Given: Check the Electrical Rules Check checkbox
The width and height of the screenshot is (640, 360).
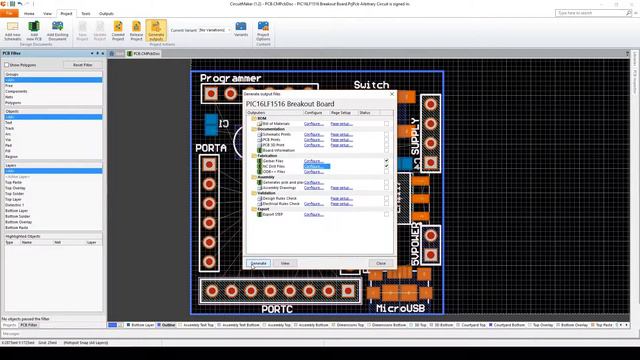Looking at the screenshot, I should tap(386, 204).
